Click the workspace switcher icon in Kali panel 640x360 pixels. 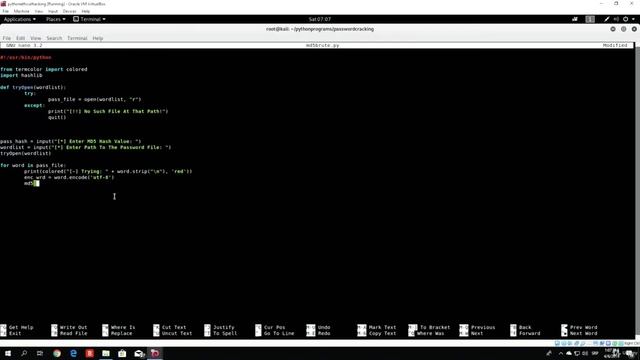590,19
